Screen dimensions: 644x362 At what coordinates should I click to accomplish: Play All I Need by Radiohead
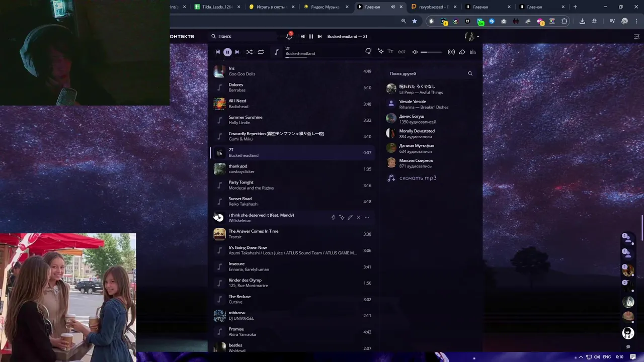point(219,104)
